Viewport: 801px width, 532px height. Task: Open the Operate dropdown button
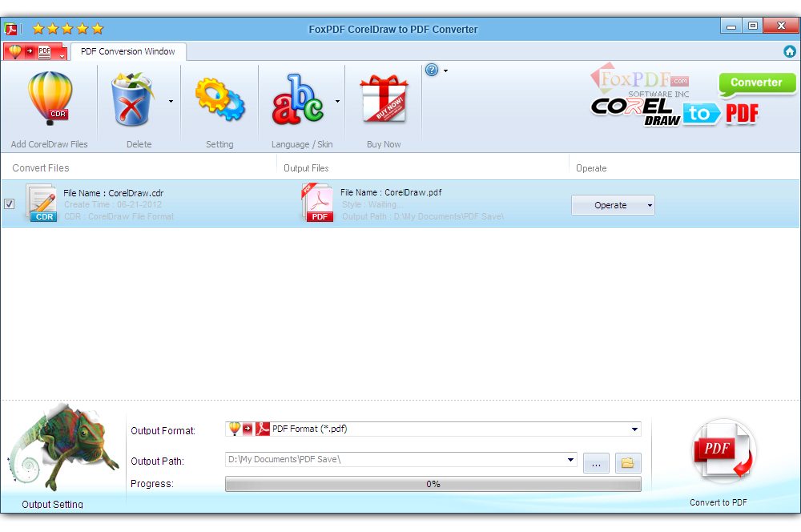point(613,205)
